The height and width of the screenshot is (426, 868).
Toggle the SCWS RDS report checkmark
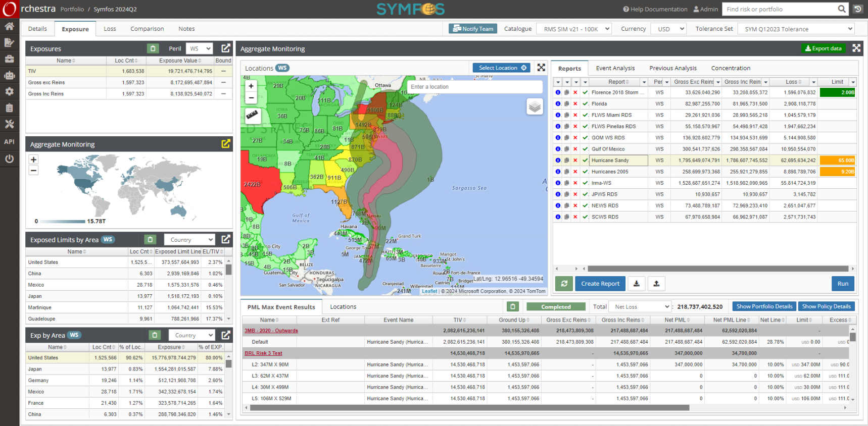[585, 217]
